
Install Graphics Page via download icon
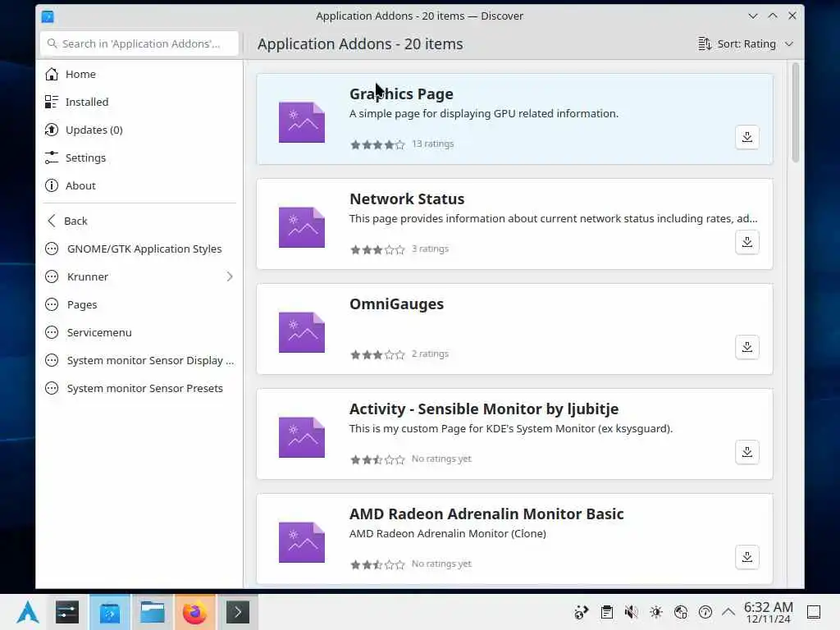pyautogui.click(x=746, y=137)
